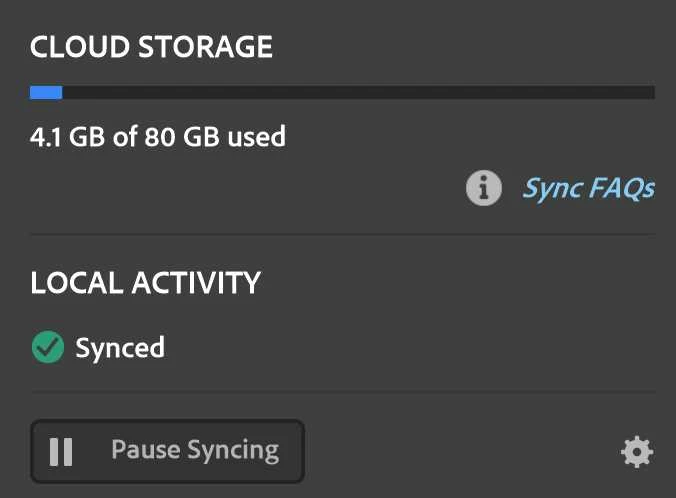Click the info icon beside Sync FAQs
The image size is (676, 498).
click(484, 188)
